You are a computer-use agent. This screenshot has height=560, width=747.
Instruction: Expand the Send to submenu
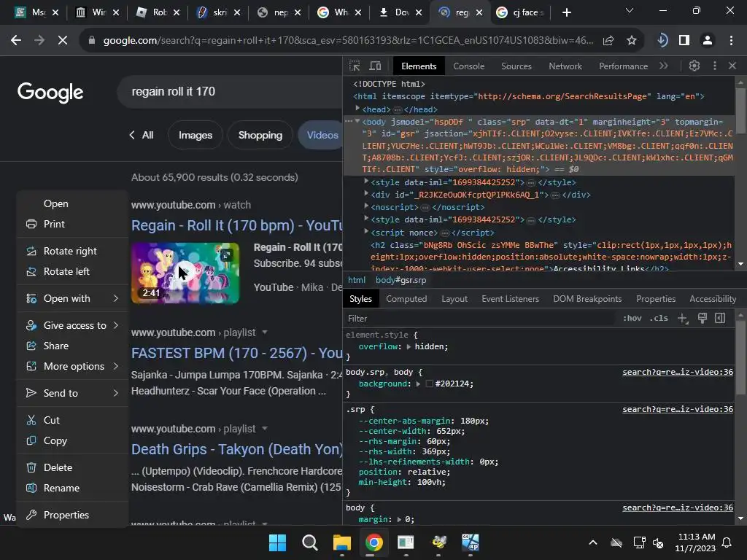[72, 393]
